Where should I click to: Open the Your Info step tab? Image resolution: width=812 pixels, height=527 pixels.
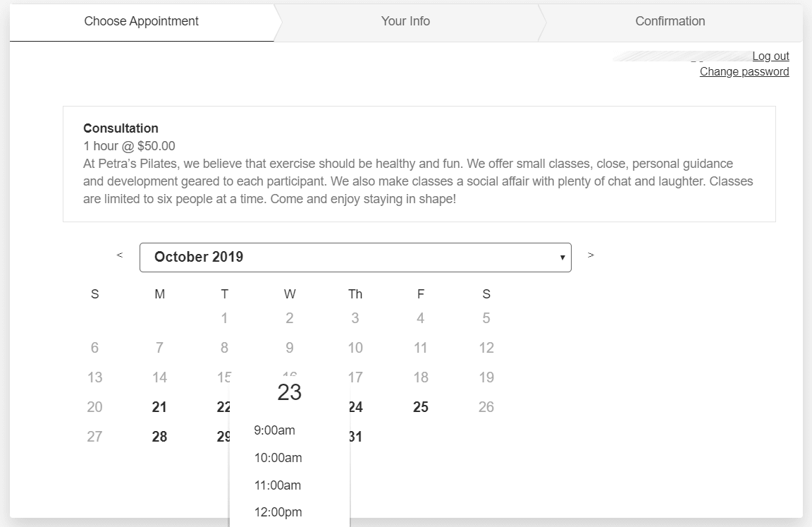click(x=405, y=22)
